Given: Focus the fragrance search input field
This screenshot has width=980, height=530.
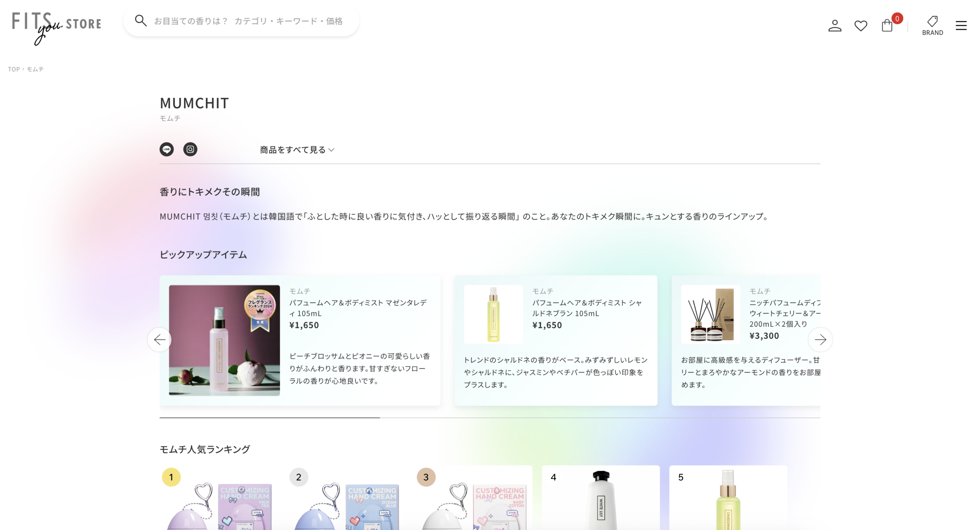Looking at the screenshot, I should (248, 21).
